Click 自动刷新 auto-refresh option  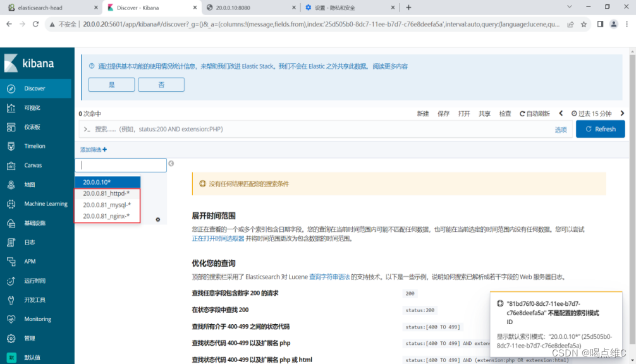pos(535,114)
